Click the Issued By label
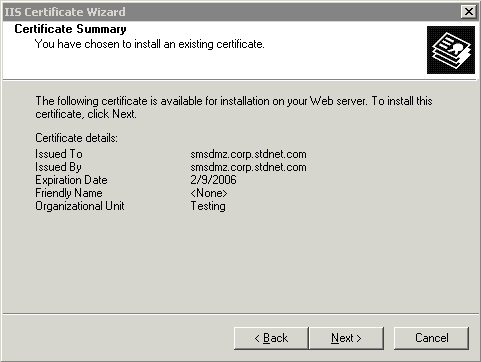This screenshot has height=362, width=481. (58, 167)
